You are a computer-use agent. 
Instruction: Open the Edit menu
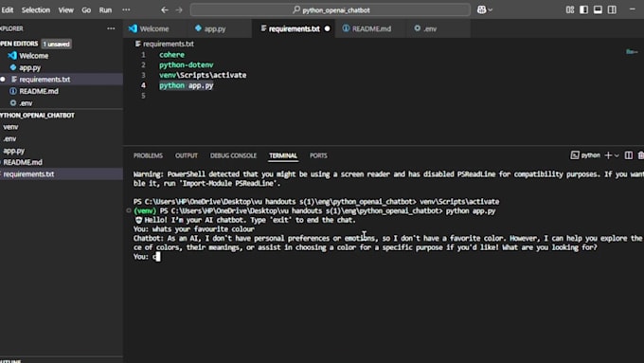(x=7, y=9)
